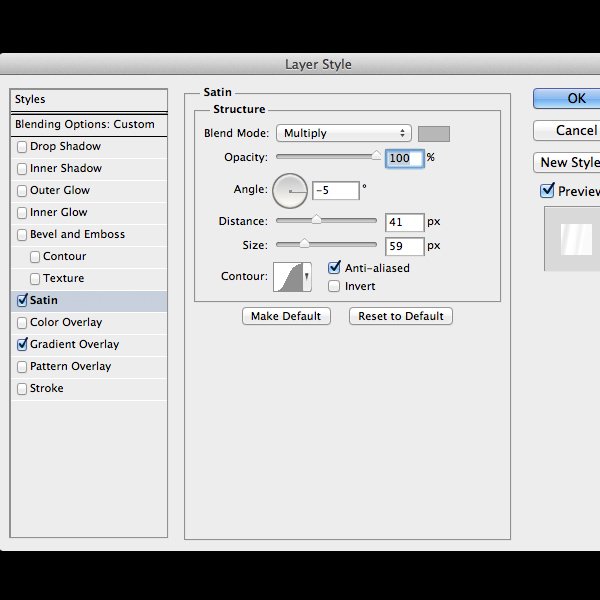Select the Color Overlay row label
600x600 pixels.
(x=66, y=322)
